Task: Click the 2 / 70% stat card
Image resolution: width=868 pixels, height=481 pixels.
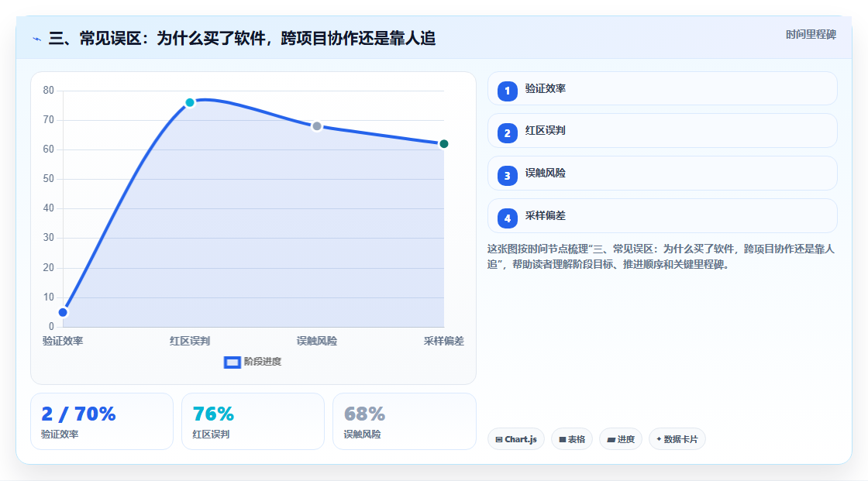Action: click(102, 421)
